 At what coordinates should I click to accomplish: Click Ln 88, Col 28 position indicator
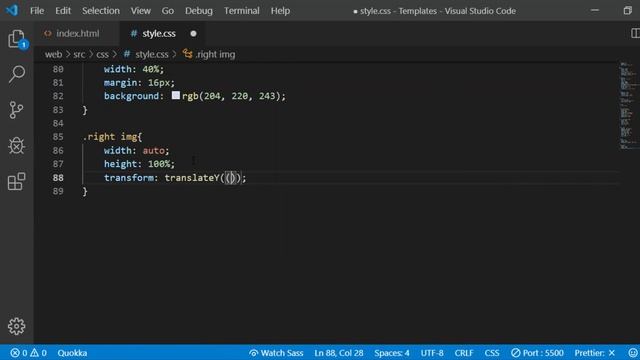pos(339,353)
